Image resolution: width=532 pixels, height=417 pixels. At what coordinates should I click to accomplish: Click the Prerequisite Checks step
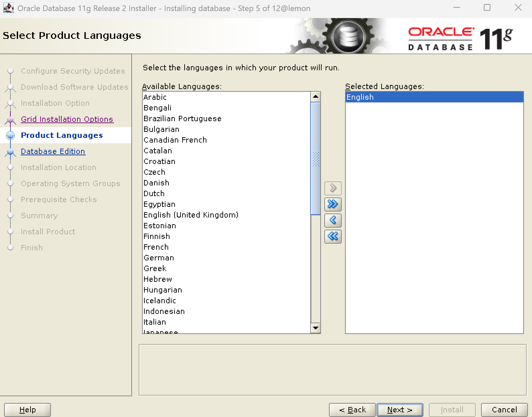59,199
